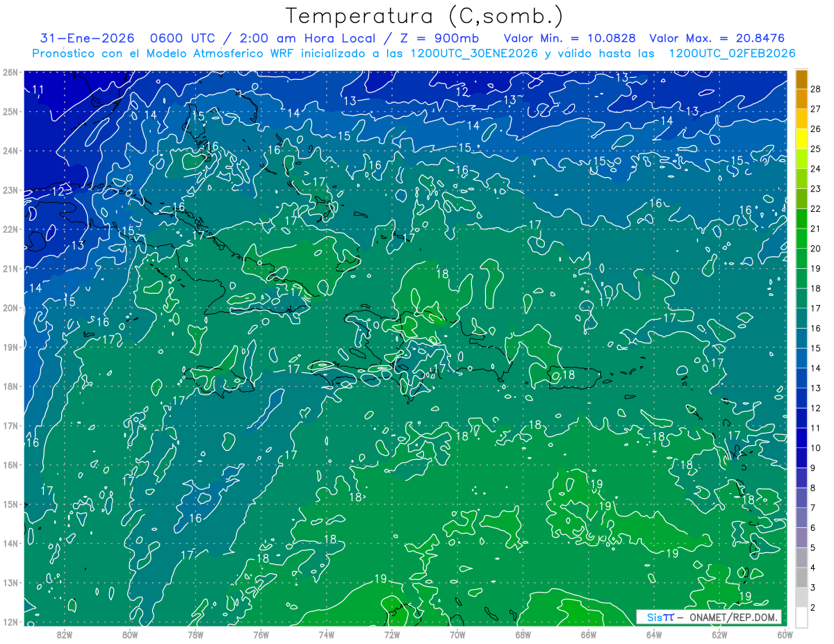The image size is (834, 644).
Task: Click the "15N" latitude axis label
Action: coord(10,504)
